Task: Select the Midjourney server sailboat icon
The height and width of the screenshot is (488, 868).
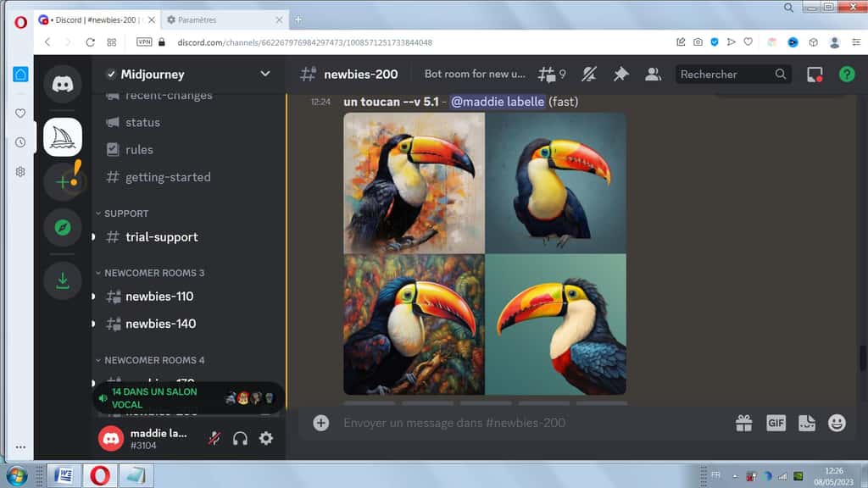Action: click(63, 137)
